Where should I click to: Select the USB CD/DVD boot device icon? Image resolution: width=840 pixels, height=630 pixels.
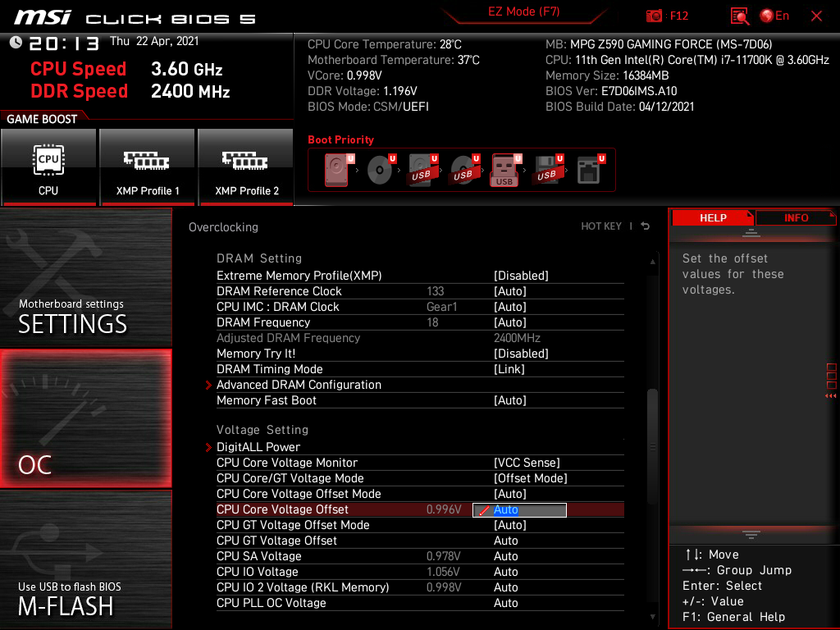pos(465,170)
